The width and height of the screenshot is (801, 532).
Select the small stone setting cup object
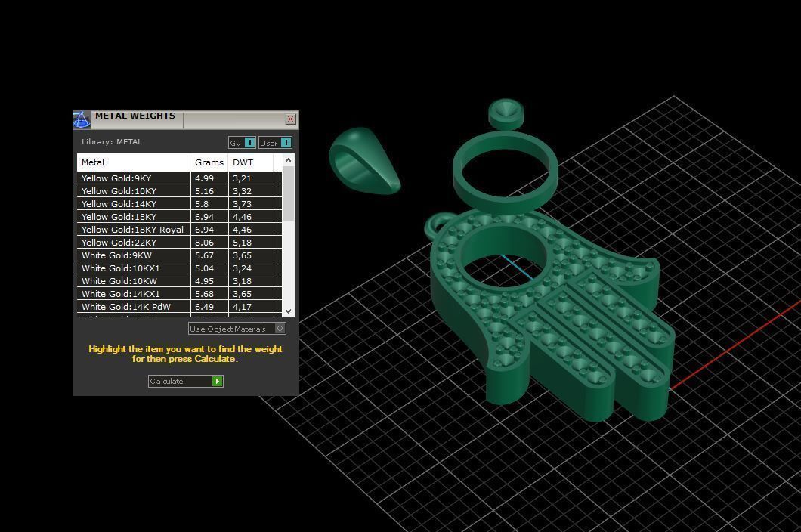pyautogui.click(x=506, y=113)
